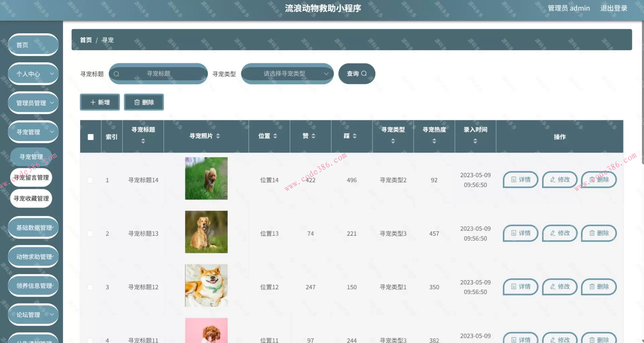
Task: Click the golden retriever photo thumbnail
Action: coord(206,232)
